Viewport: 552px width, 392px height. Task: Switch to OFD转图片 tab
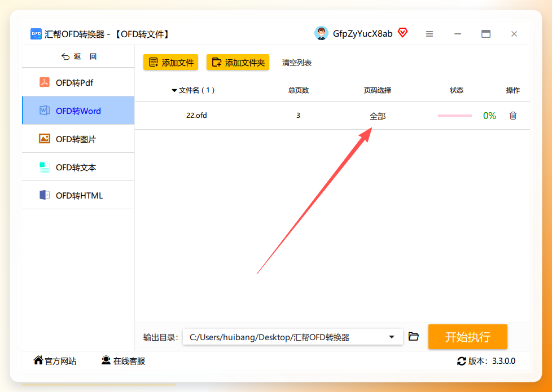(x=78, y=139)
